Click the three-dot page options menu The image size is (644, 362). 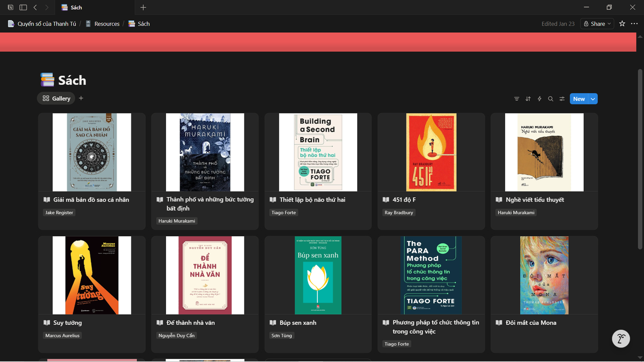tap(634, 24)
